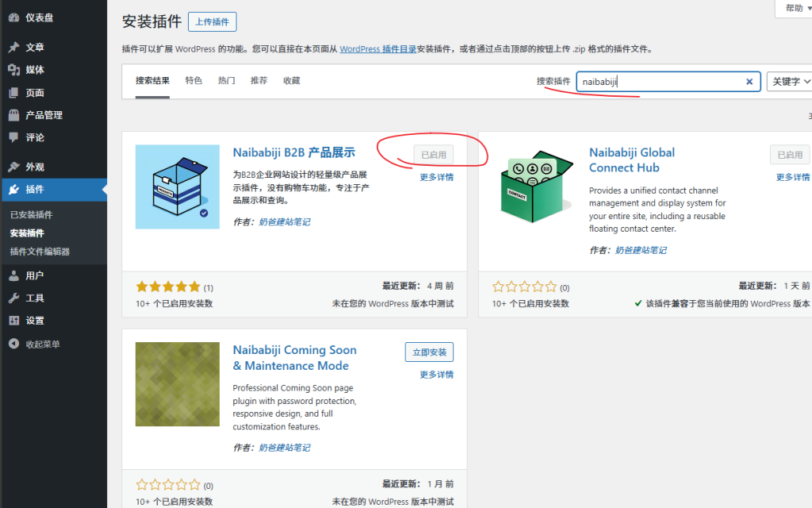Expand the 帮助 help panel
The image size is (812, 508).
pyautogui.click(x=793, y=8)
